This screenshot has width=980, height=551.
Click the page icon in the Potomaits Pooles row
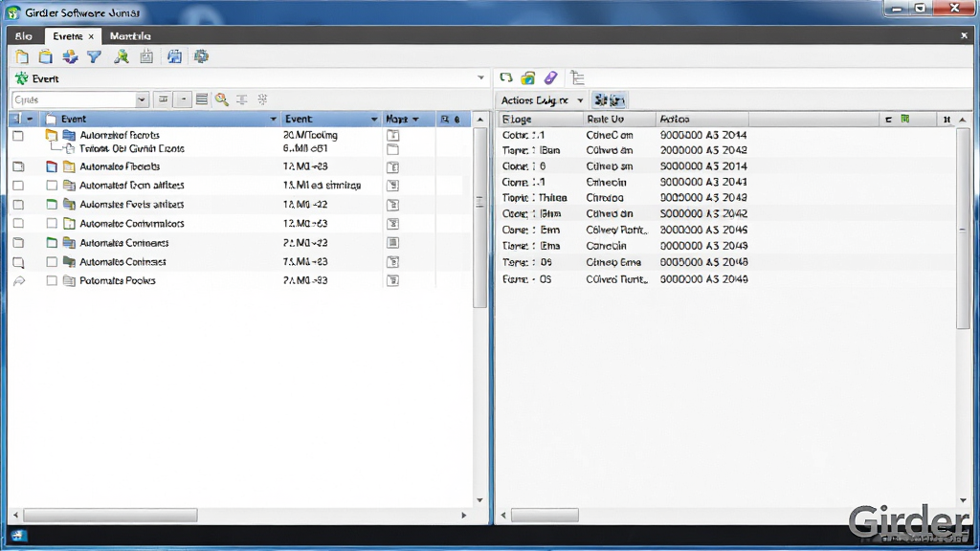pyautogui.click(x=392, y=281)
